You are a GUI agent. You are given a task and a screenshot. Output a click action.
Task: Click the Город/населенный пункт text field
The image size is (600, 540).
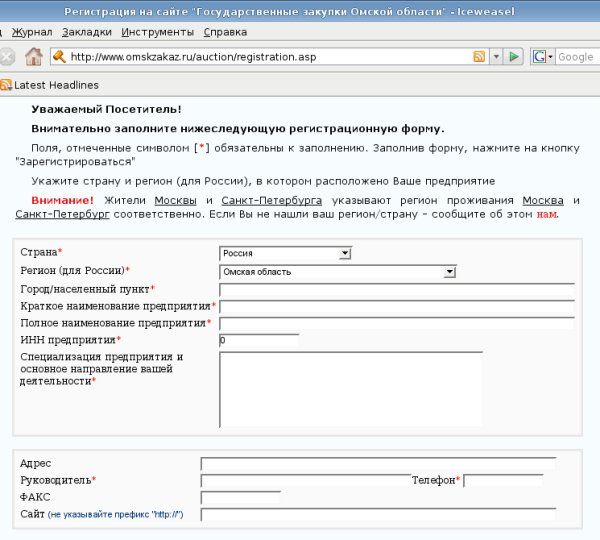(x=396, y=289)
